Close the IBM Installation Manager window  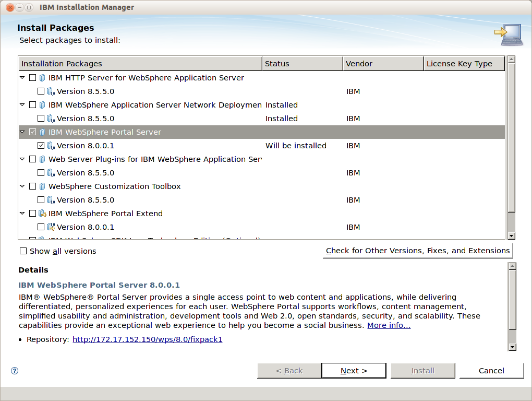(x=10, y=7)
